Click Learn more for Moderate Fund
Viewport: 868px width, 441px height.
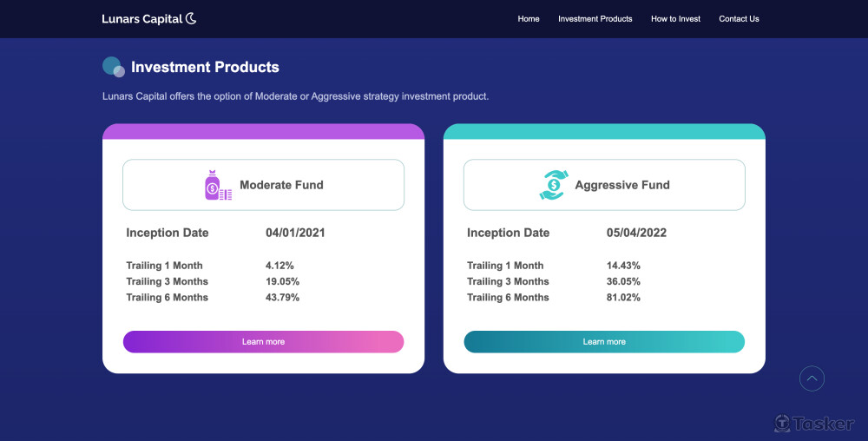tap(263, 342)
